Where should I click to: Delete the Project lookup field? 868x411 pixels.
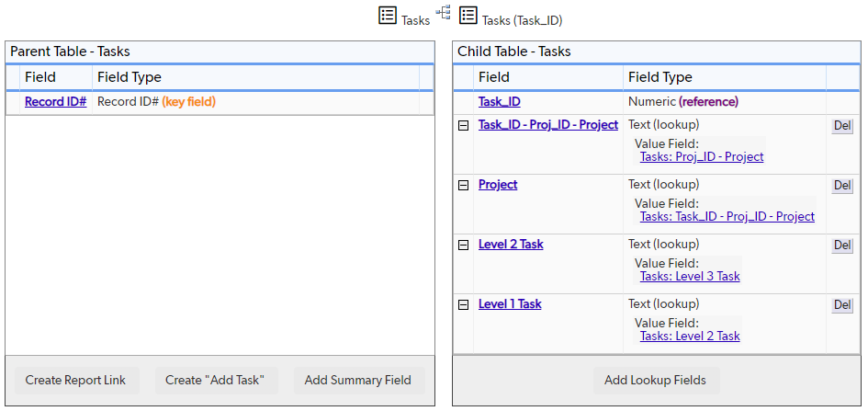(x=842, y=186)
